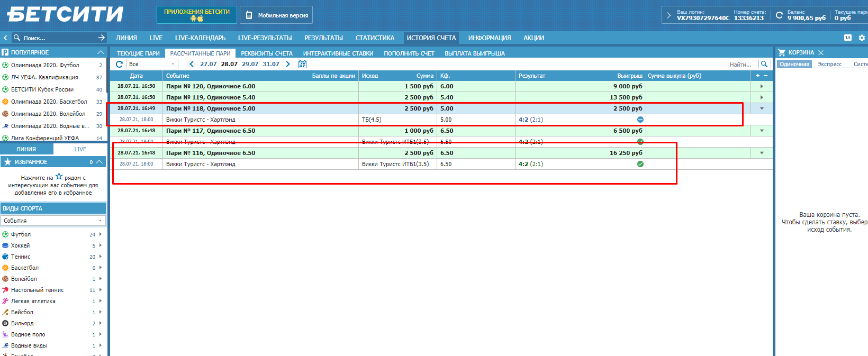Submit sidebar search with arrow icon

(x=102, y=38)
